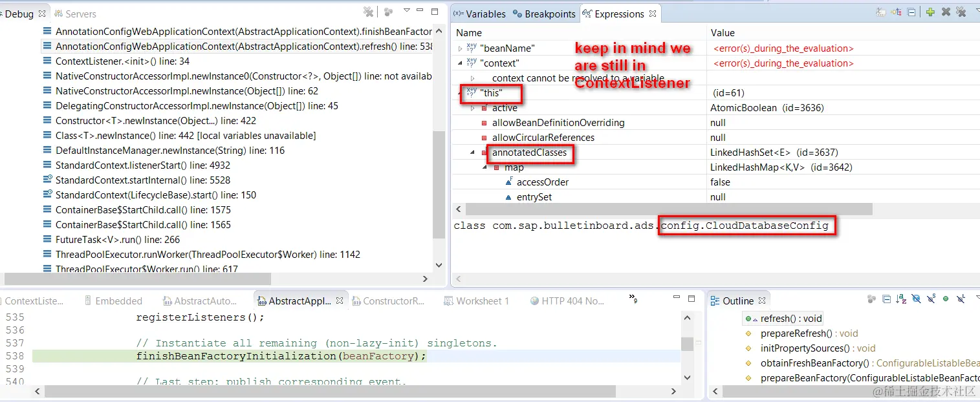Open the Embedded editor tab
The height and width of the screenshot is (402, 980).
[x=113, y=301]
